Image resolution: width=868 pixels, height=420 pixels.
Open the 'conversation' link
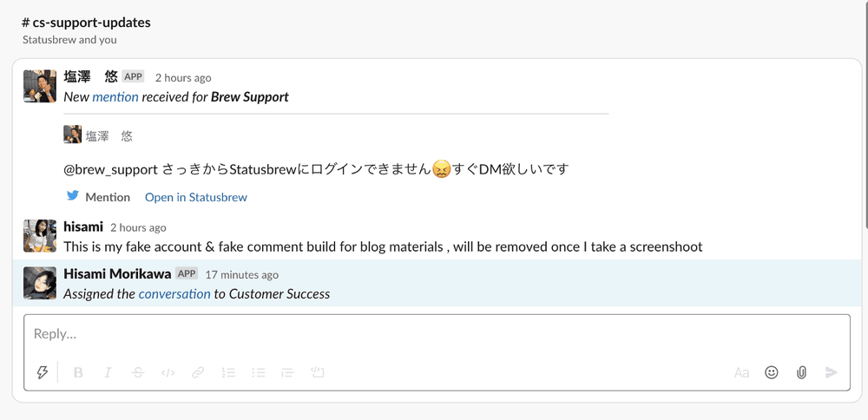[174, 294]
